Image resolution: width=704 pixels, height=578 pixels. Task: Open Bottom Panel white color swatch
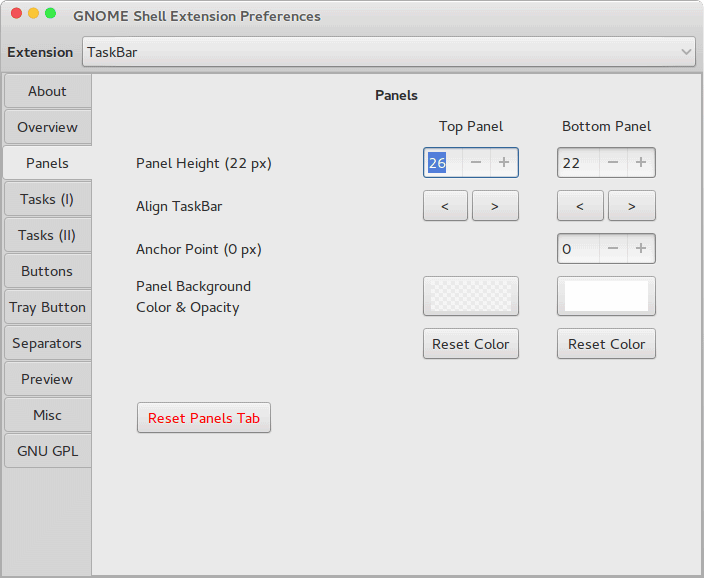606,296
